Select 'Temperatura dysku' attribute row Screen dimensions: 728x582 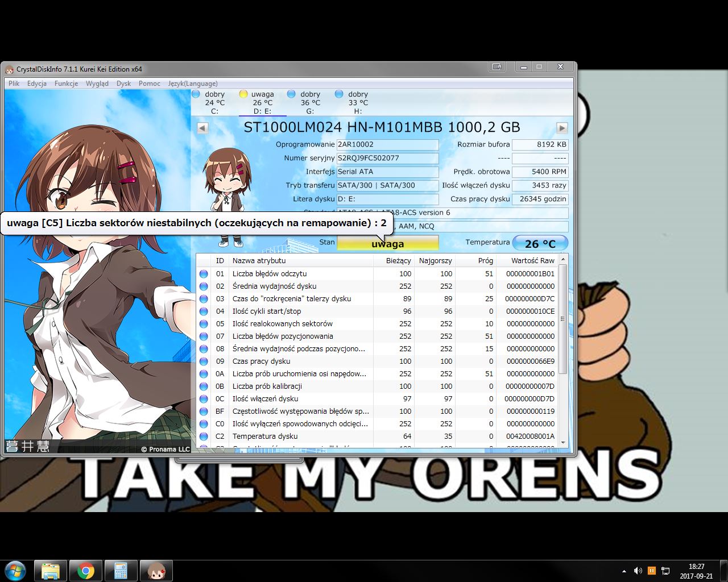pyautogui.click(x=377, y=436)
